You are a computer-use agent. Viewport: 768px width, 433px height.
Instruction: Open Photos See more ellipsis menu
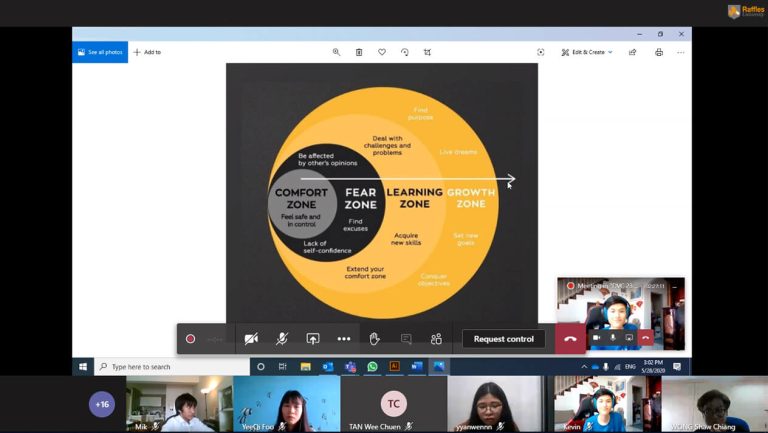point(681,52)
